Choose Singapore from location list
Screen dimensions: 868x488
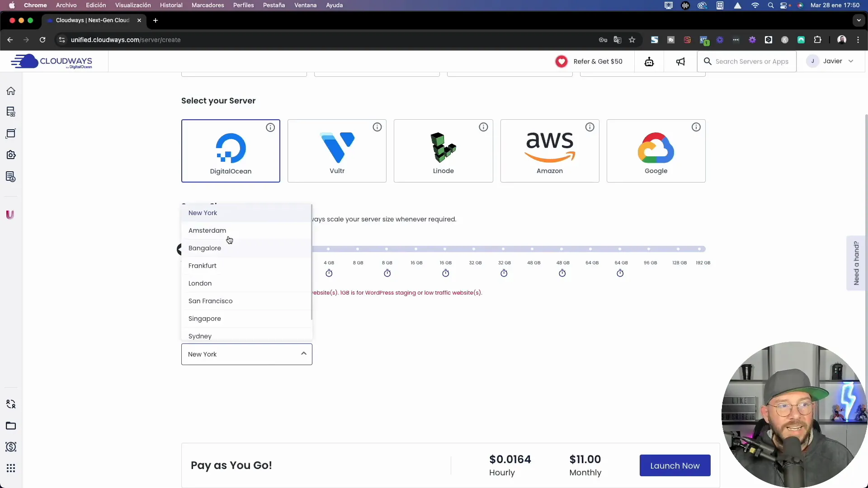tap(246, 319)
